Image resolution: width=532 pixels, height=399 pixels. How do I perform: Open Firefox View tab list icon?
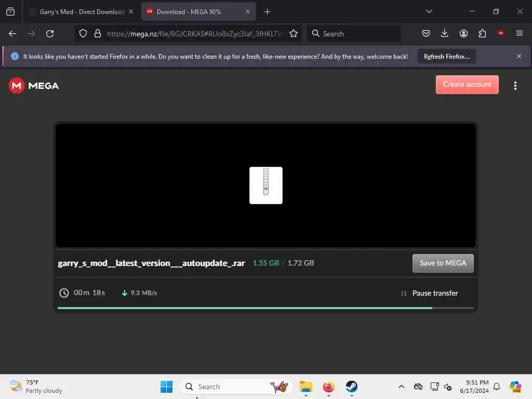10,11
